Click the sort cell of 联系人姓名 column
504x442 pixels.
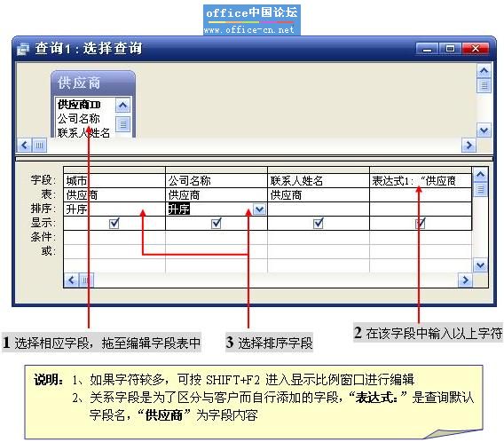tap(319, 209)
